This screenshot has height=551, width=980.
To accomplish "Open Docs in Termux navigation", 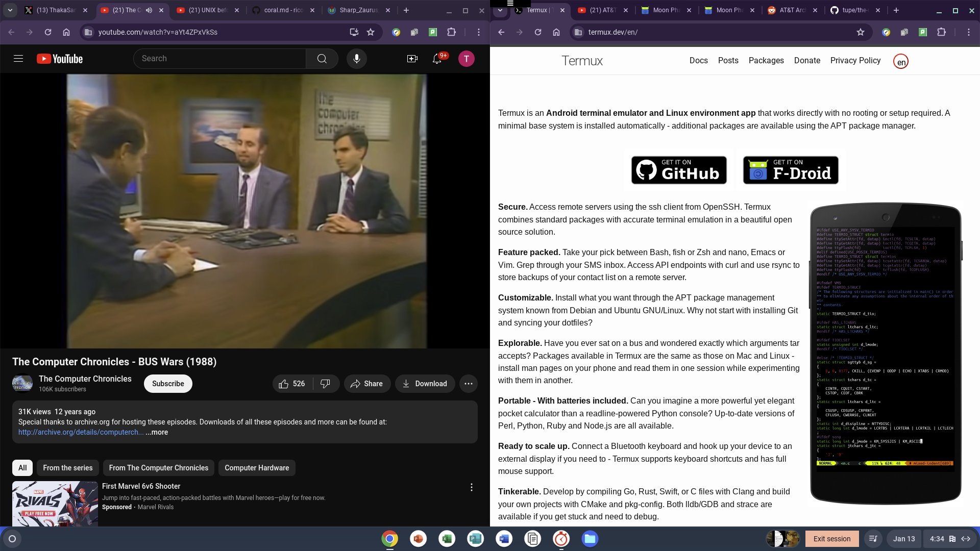I will tap(698, 61).
